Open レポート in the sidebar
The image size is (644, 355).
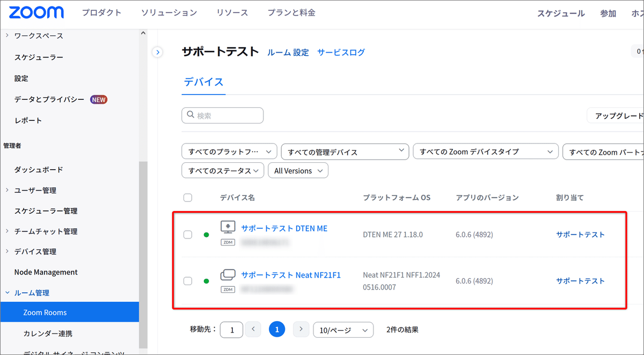click(x=28, y=120)
